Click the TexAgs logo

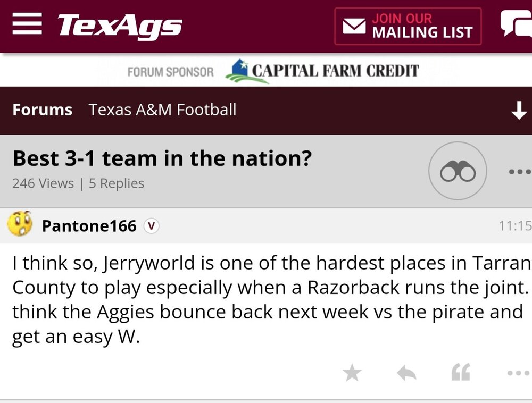[120, 26]
